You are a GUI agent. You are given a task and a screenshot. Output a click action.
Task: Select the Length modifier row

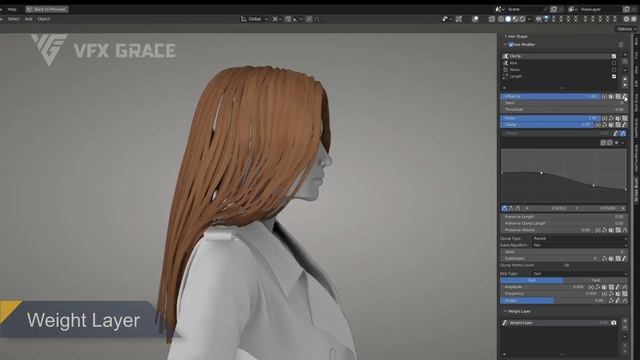pyautogui.click(x=556, y=76)
